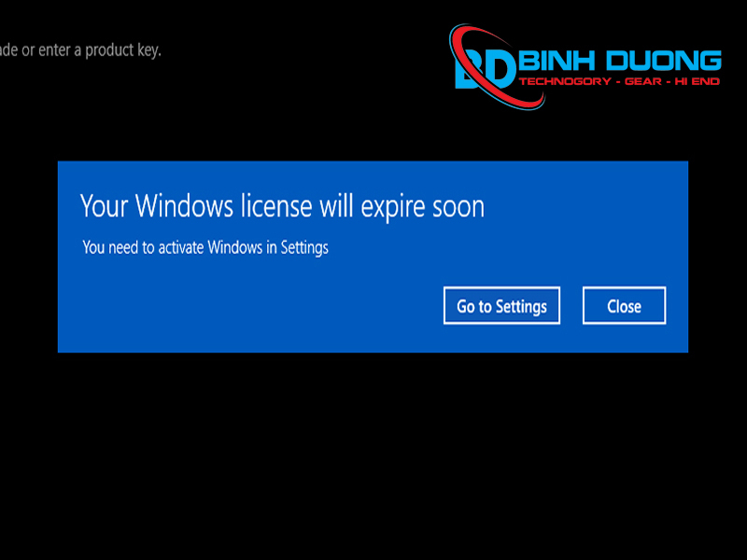
Task: Click the word 'Windows' in the dialog heading
Action: pos(184,205)
